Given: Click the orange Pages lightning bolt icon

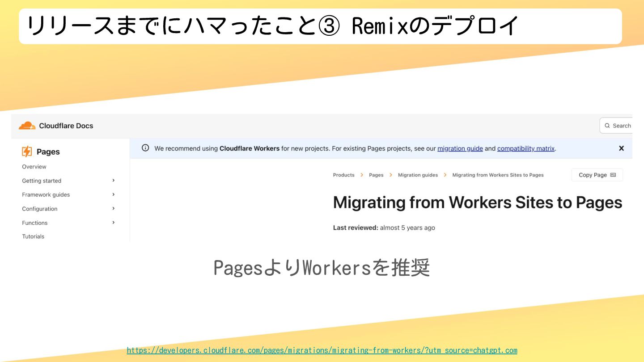Looking at the screenshot, I should [x=27, y=152].
